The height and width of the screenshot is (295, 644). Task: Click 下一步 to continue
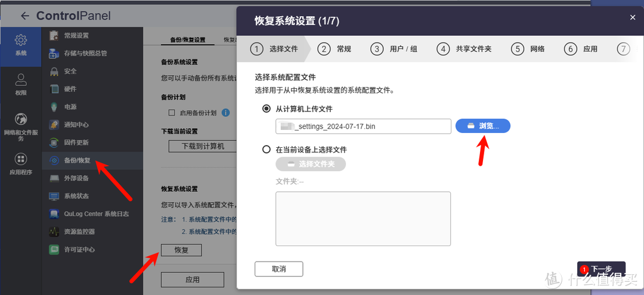pyautogui.click(x=601, y=269)
